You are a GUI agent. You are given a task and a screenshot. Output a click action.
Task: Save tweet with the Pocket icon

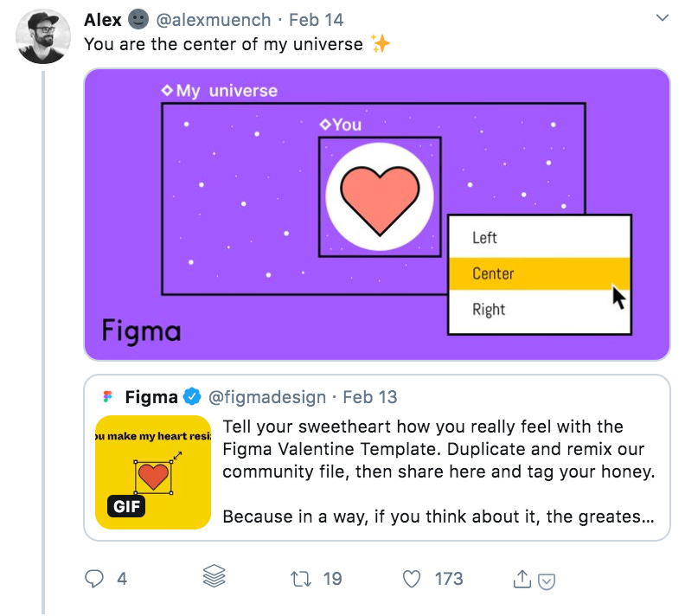point(546,581)
